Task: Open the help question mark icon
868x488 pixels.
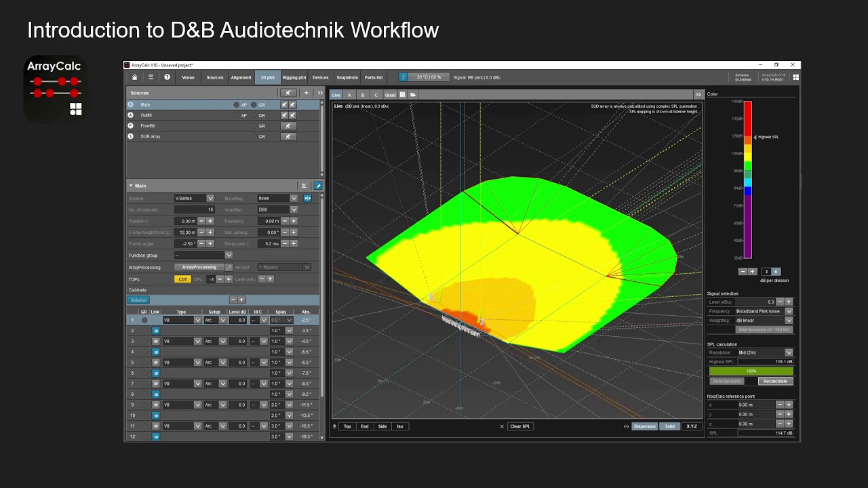Action: (167, 77)
